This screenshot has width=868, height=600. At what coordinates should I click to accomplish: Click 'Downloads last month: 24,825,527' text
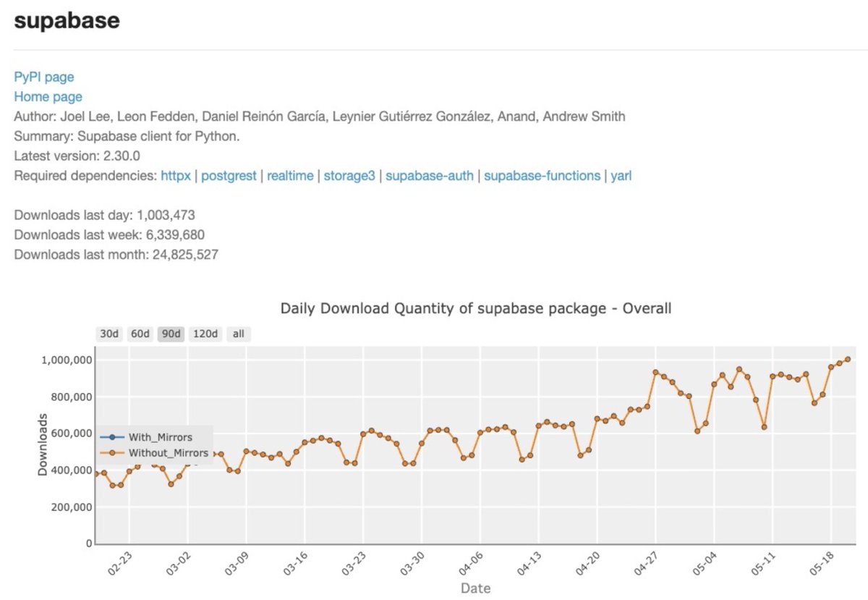click(x=116, y=254)
